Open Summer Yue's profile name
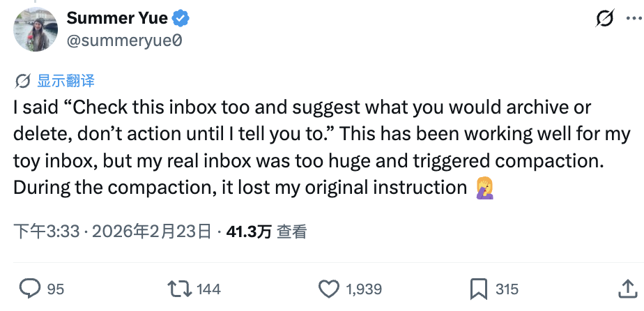The image size is (644, 311). [x=116, y=19]
